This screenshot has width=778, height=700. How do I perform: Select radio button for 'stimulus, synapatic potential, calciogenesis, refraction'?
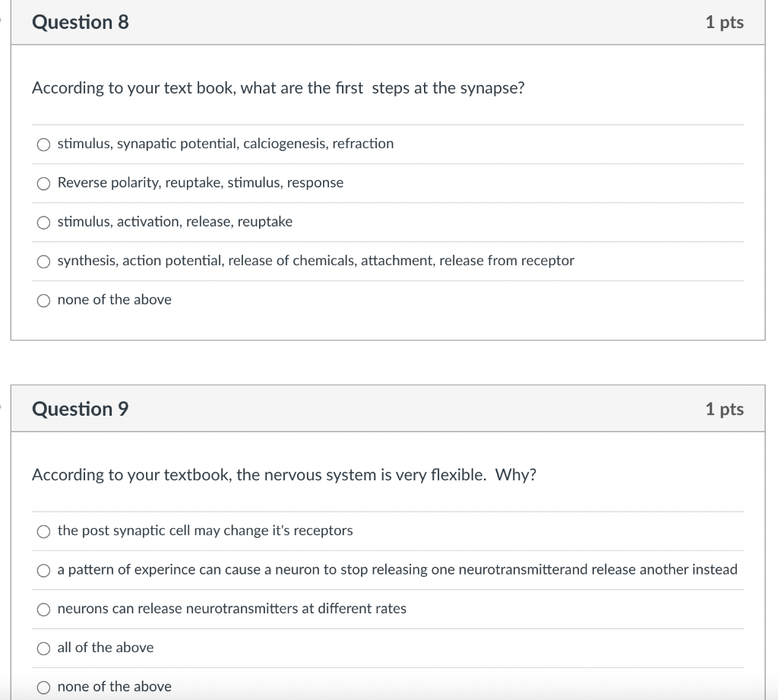tap(44, 144)
